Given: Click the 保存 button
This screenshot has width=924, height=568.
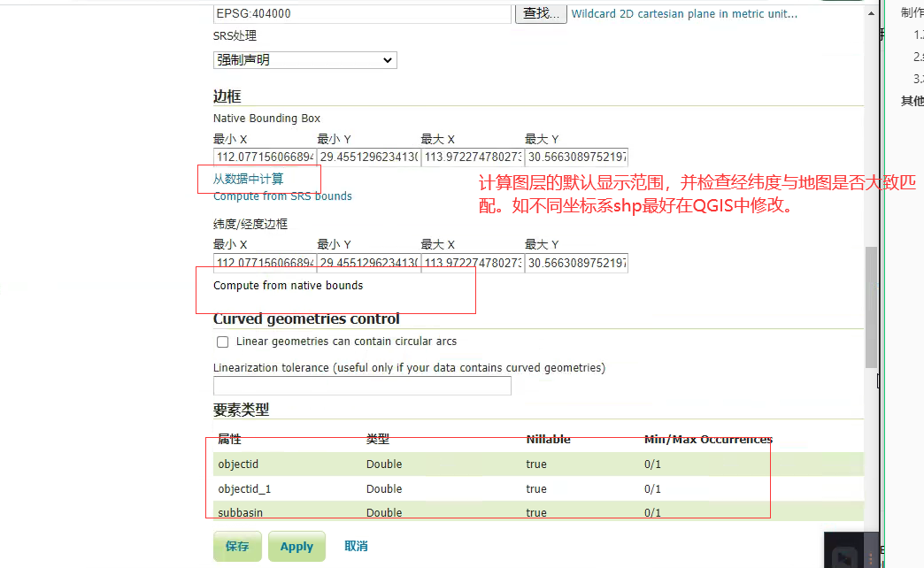Looking at the screenshot, I should coord(237,546).
